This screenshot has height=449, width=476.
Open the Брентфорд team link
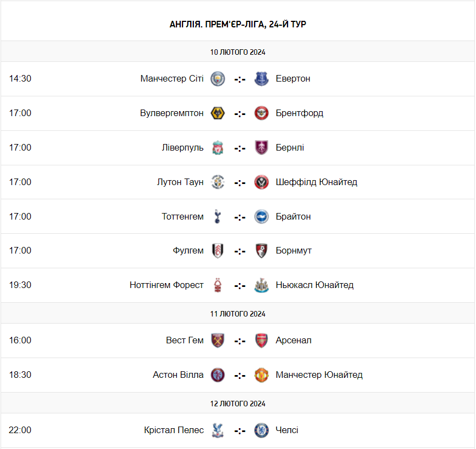click(300, 113)
